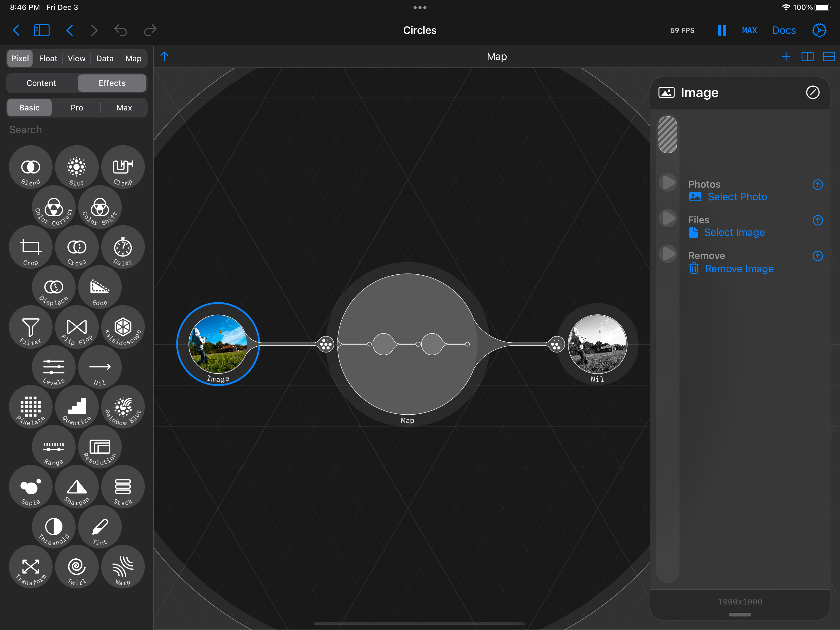The height and width of the screenshot is (630, 840).
Task: Expand the Photos row arrow
Action: tap(817, 185)
